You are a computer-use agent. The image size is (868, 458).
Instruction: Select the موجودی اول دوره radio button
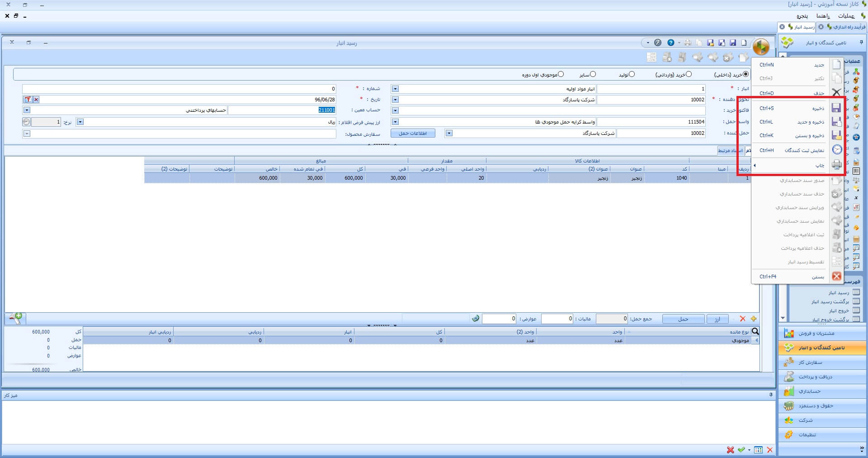561,74
